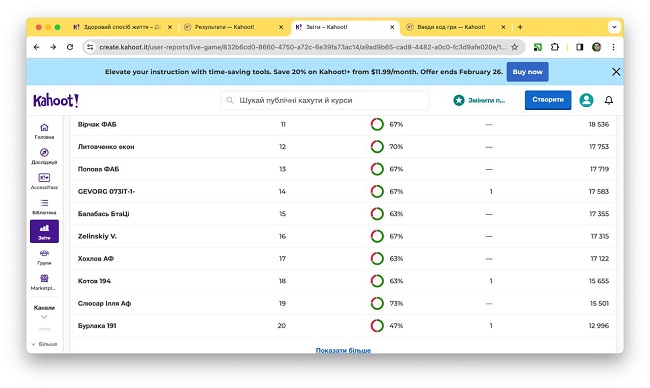The image size is (650, 388).
Task: Open the notifications bell
Action: [x=609, y=100]
